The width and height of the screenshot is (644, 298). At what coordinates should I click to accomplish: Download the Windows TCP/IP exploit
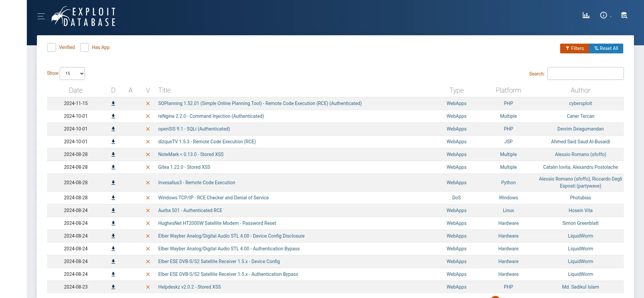click(113, 198)
